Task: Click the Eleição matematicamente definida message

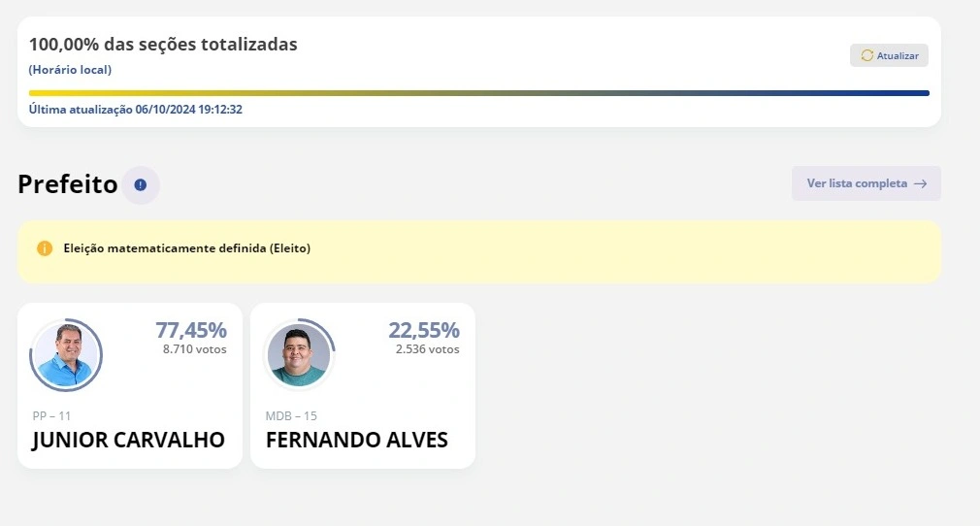Action: coord(186,248)
